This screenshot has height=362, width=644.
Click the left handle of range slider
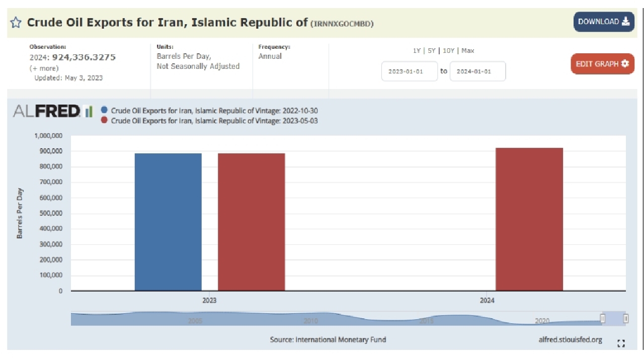point(603,318)
